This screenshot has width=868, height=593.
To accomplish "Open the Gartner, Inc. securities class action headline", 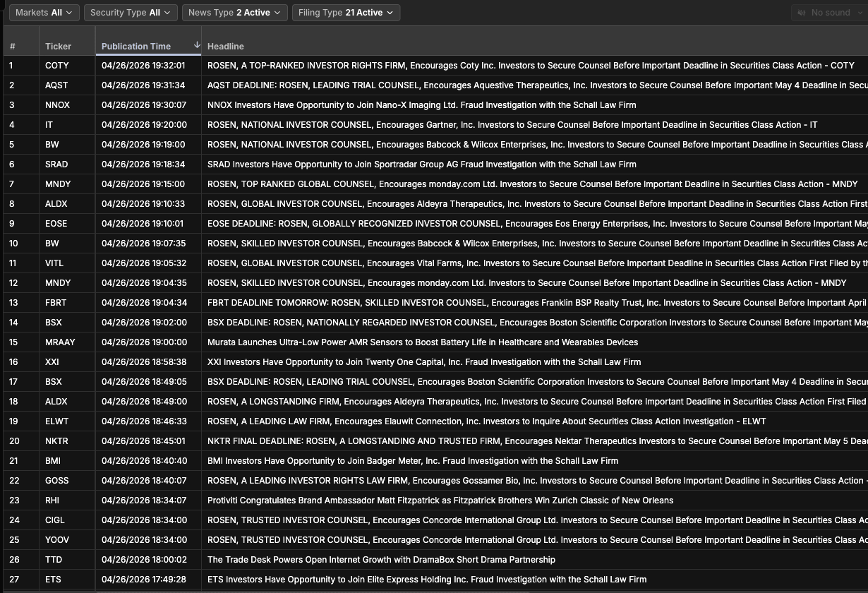I will (x=512, y=125).
